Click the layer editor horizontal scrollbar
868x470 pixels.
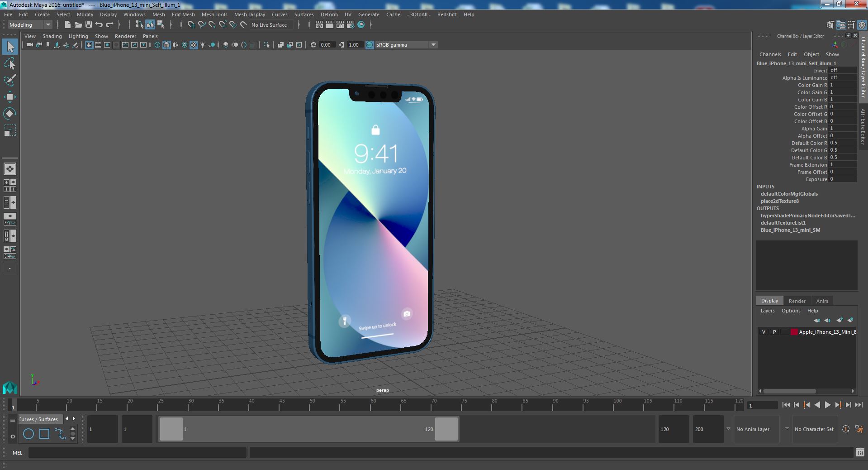pyautogui.click(x=789, y=391)
